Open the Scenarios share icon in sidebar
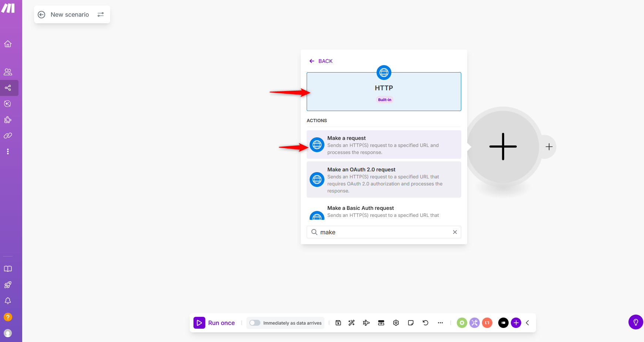Image resolution: width=644 pixels, height=342 pixels. (8, 88)
